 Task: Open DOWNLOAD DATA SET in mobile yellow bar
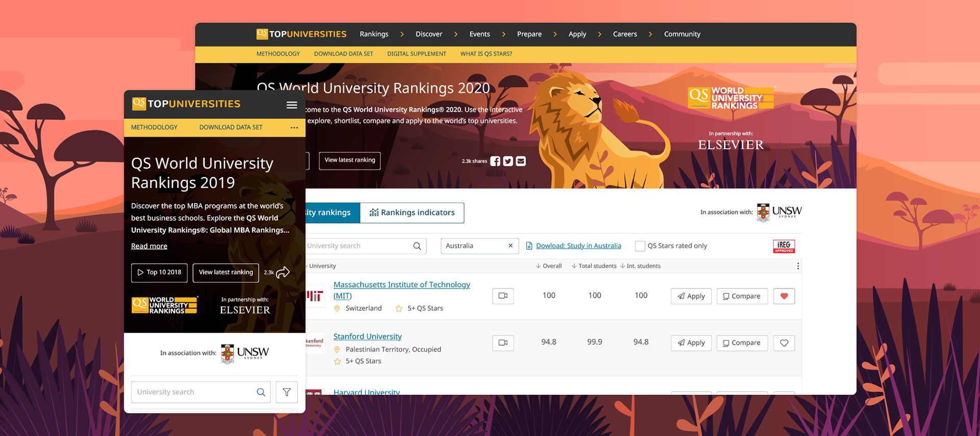click(x=231, y=128)
